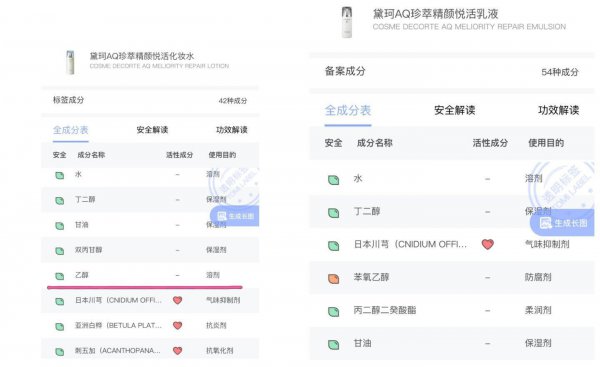Screen dimensions: 600x367
Task: Click 备案成分 heading in right panel
Action: point(345,71)
